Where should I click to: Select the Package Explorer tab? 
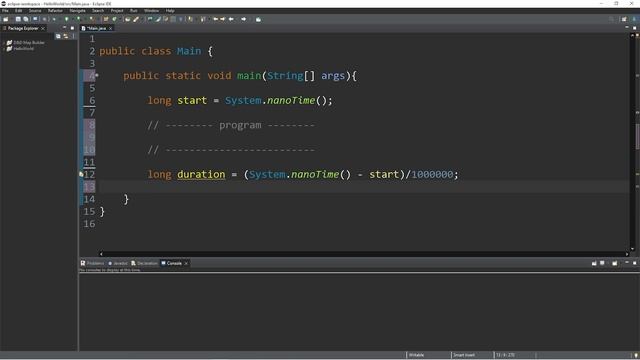tap(23, 28)
